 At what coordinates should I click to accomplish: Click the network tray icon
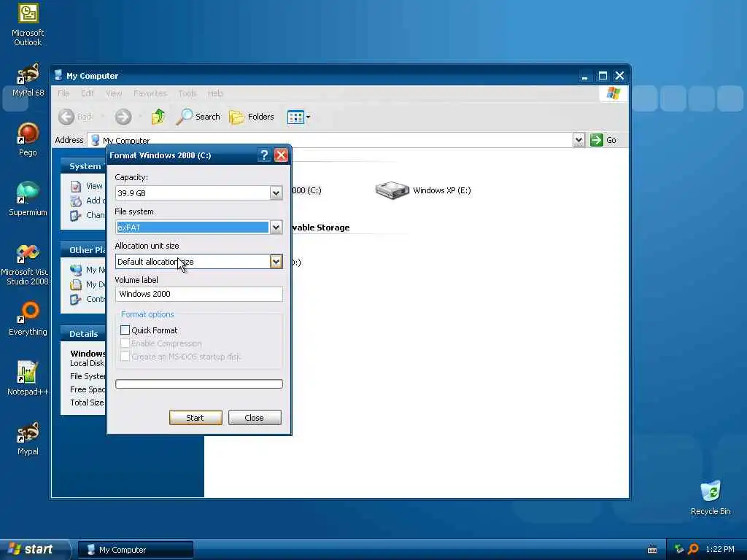click(679, 549)
